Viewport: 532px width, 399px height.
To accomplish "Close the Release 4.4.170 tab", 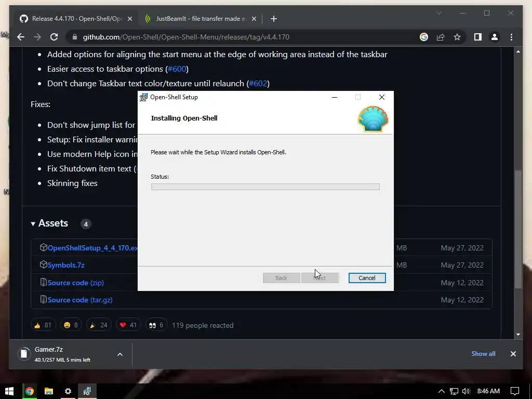I will point(129,19).
